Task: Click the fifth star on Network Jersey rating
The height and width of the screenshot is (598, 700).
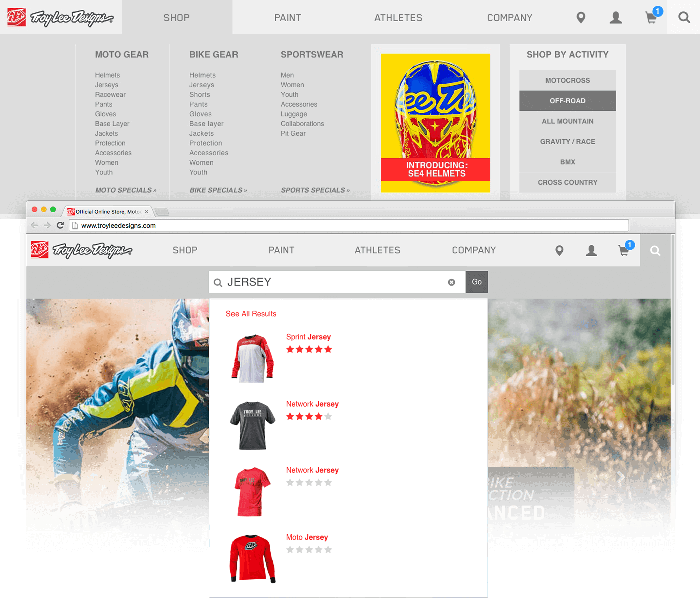Action: click(328, 416)
